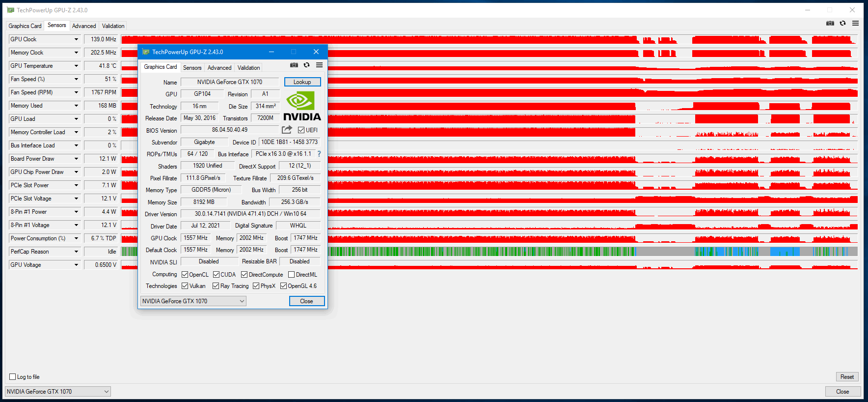Toggle OpenCL checkbox
Image resolution: width=868 pixels, height=402 pixels.
(x=185, y=275)
